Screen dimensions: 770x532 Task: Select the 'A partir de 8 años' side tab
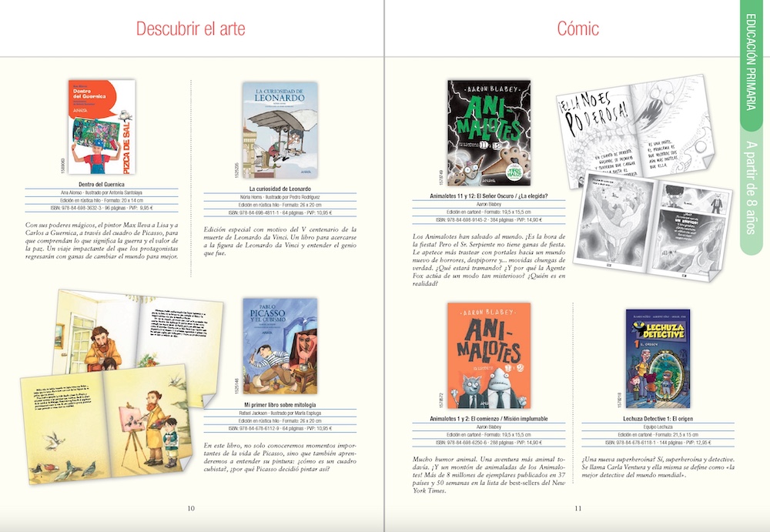tap(751, 187)
